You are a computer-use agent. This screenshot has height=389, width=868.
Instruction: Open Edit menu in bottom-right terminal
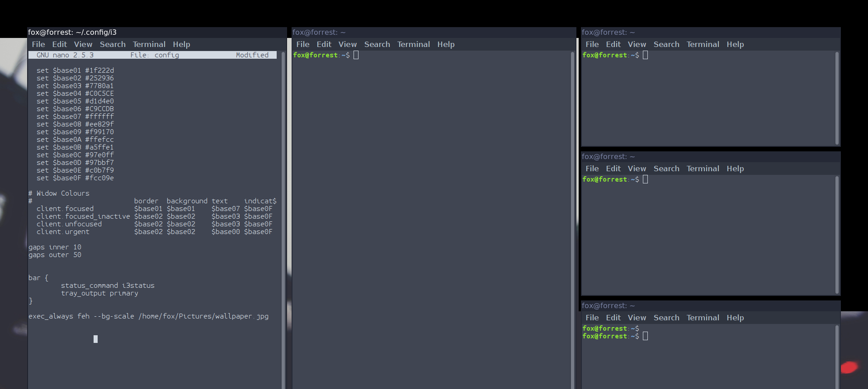613,318
